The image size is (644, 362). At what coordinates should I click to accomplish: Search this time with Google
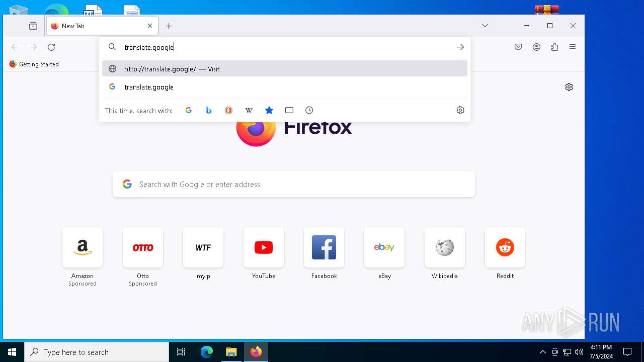pyautogui.click(x=189, y=110)
